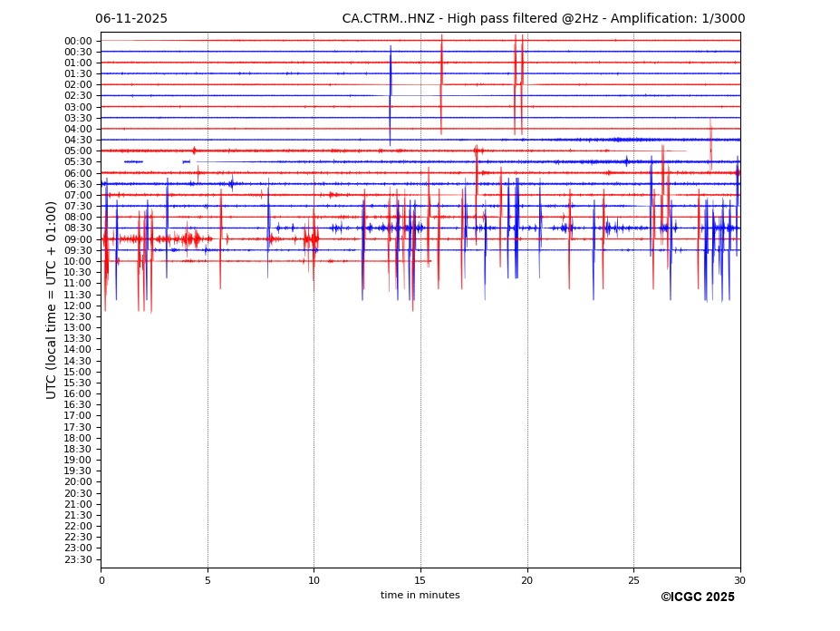
Task: Click the 5 tick on minutes axis
Action: [208, 580]
